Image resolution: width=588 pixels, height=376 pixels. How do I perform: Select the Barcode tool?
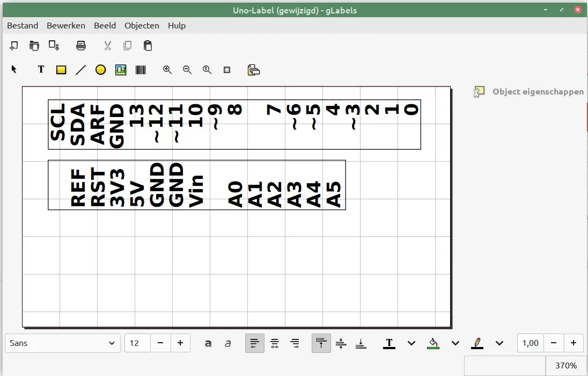coord(141,69)
